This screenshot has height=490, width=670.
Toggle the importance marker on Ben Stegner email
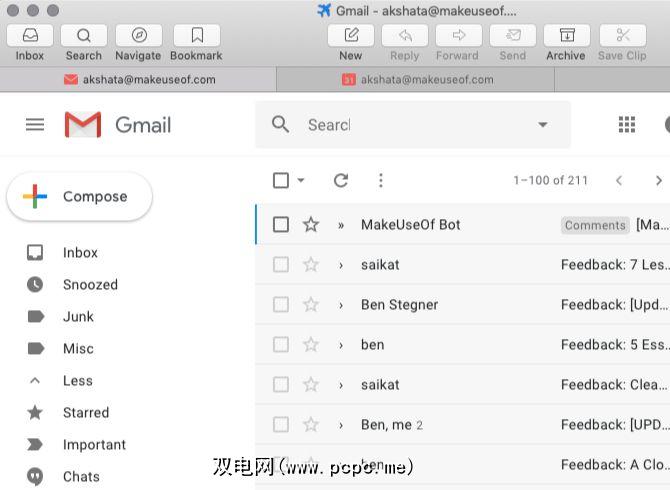point(341,305)
